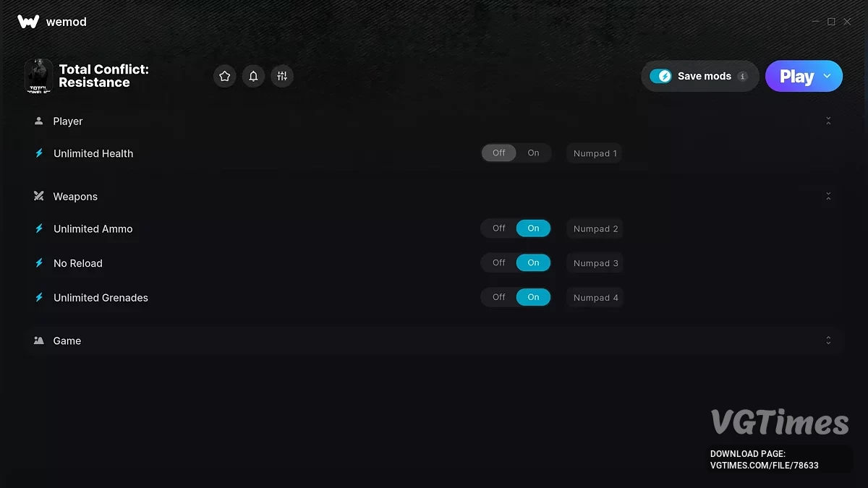The height and width of the screenshot is (488, 868).
Task: Click the lightning icon beside Unlimited Health
Action: [39, 153]
